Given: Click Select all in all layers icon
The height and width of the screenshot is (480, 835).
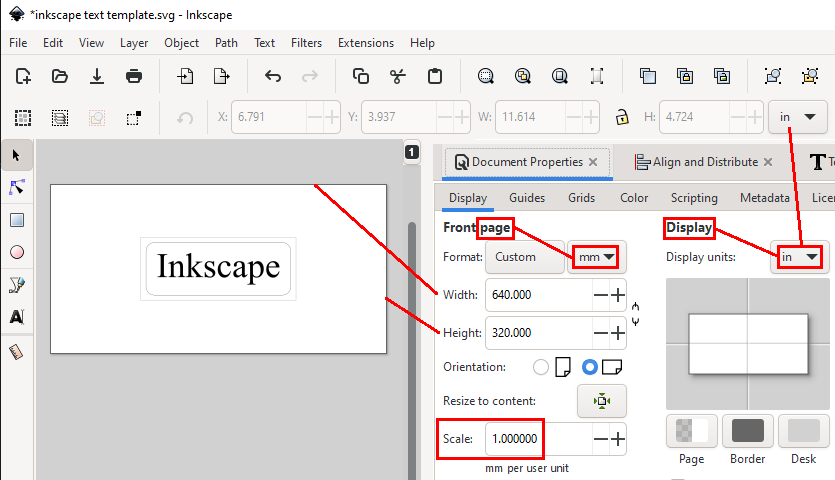Looking at the screenshot, I should (60, 117).
